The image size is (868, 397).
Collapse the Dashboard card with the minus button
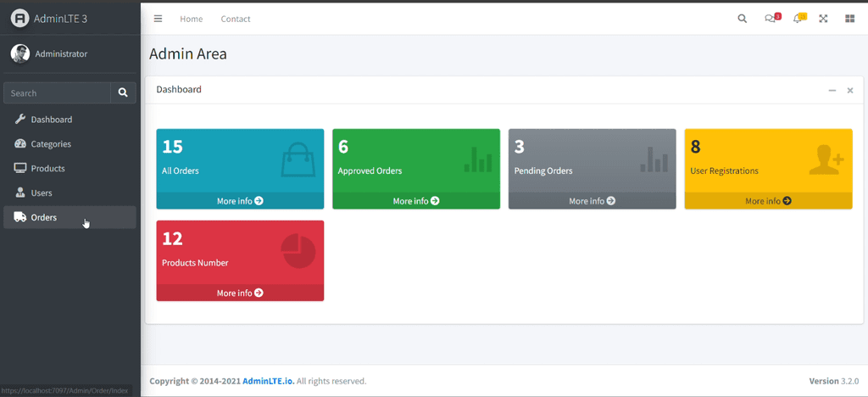(832, 90)
